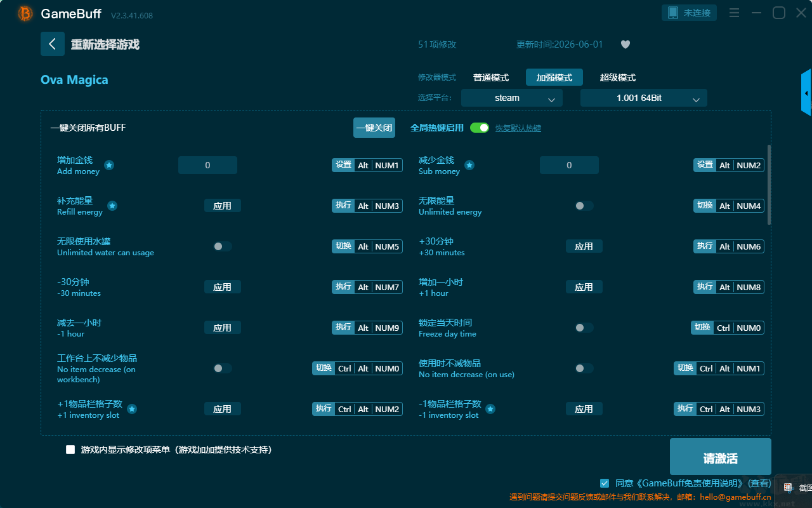
Task: Click 恢复默认热键 restore default hotkeys link
Action: (x=518, y=128)
